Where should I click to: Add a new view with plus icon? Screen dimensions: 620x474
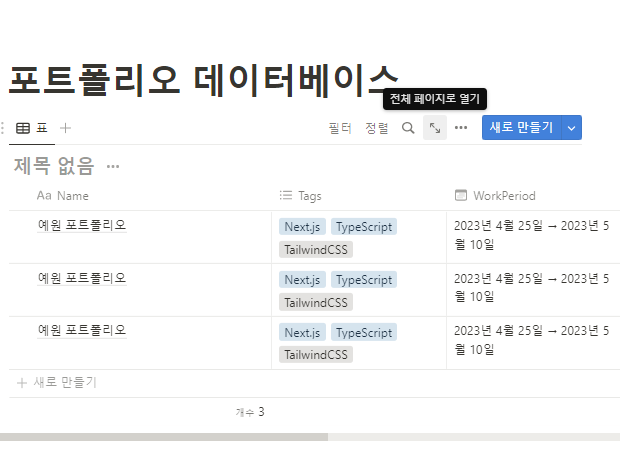[x=65, y=128]
